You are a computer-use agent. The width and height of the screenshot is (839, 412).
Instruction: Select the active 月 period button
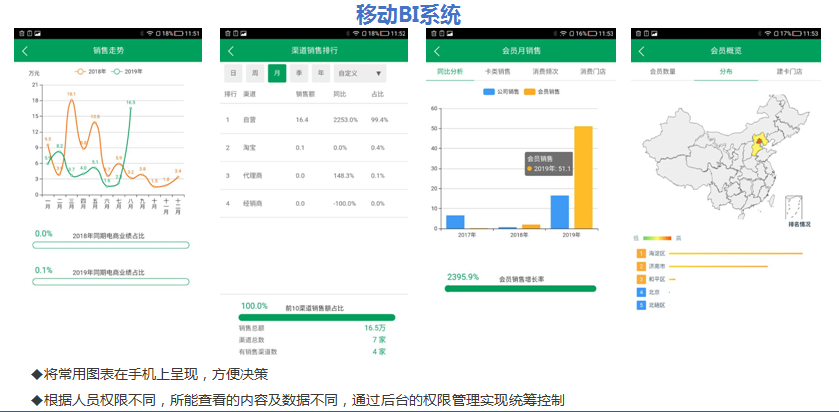point(277,73)
